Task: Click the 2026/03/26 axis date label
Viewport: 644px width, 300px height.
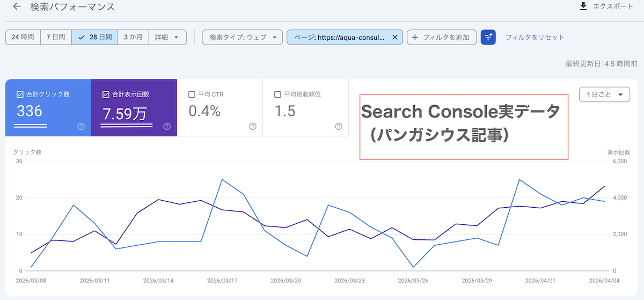Action: [x=413, y=280]
